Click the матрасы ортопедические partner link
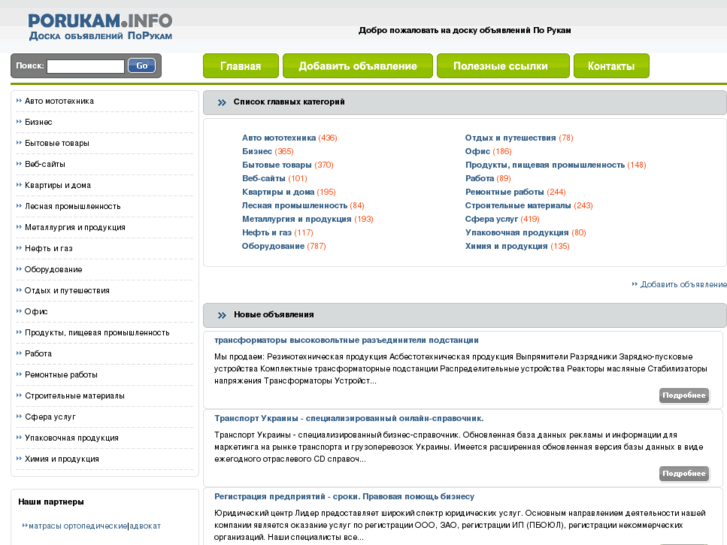The width and height of the screenshot is (727, 545). (78, 526)
